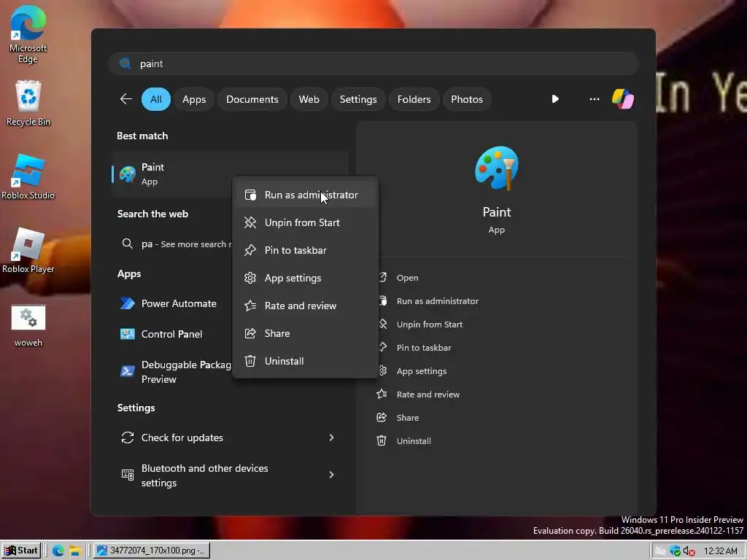Screen dimensions: 747x560
Task: Switch to the Apps filter tab
Action: point(194,99)
